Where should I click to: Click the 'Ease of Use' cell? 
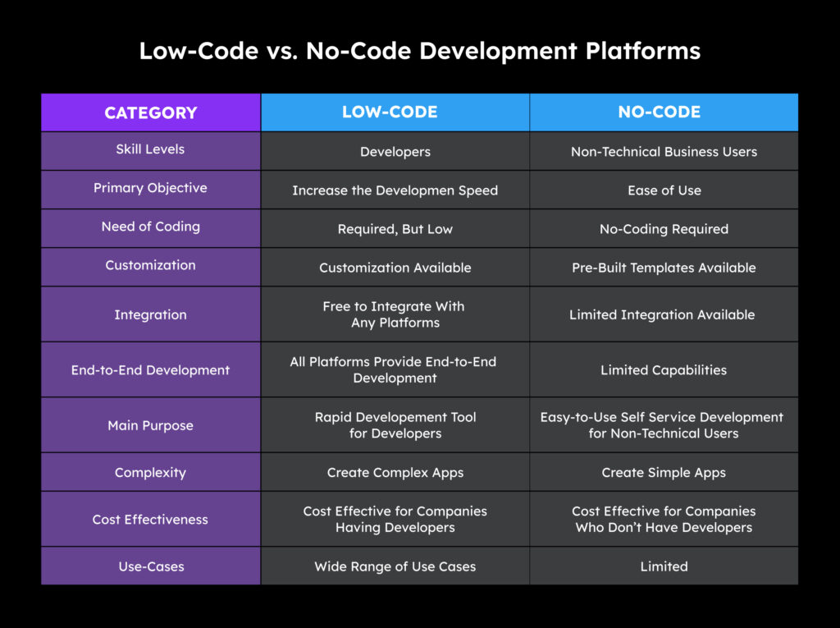pos(664,190)
